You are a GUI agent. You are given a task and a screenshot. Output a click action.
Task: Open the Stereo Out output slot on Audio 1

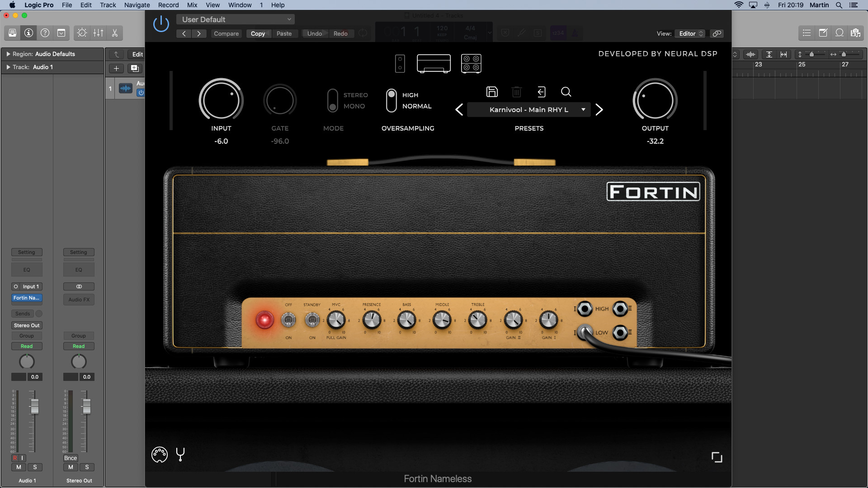(x=27, y=325)
